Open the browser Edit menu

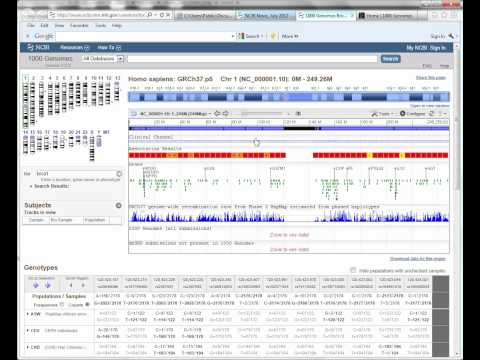(x=44, y=25)
